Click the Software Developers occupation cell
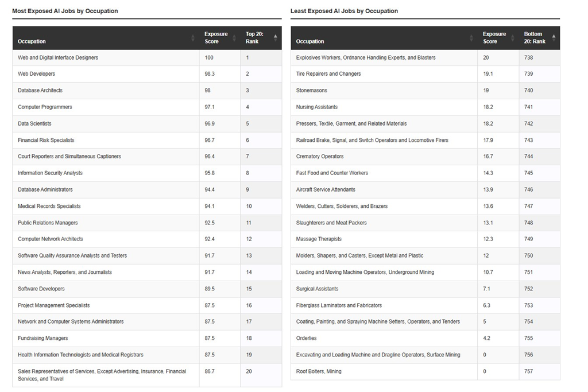 point(41,289)
